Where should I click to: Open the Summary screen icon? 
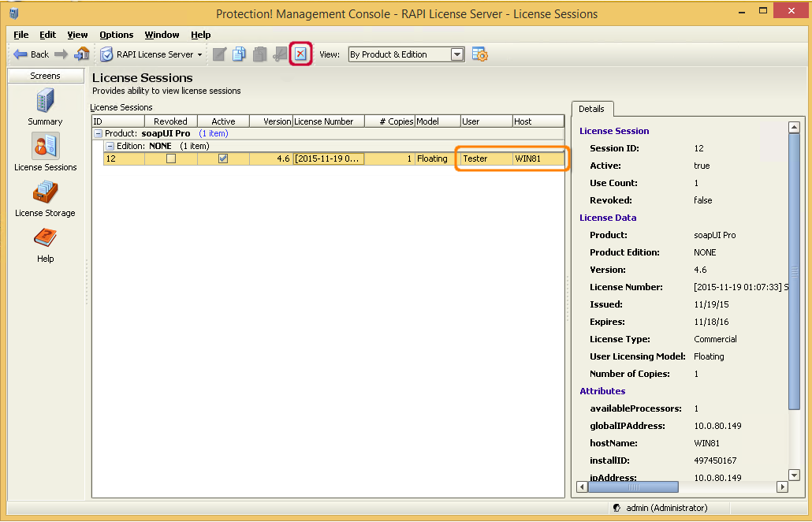click(45, 103)
